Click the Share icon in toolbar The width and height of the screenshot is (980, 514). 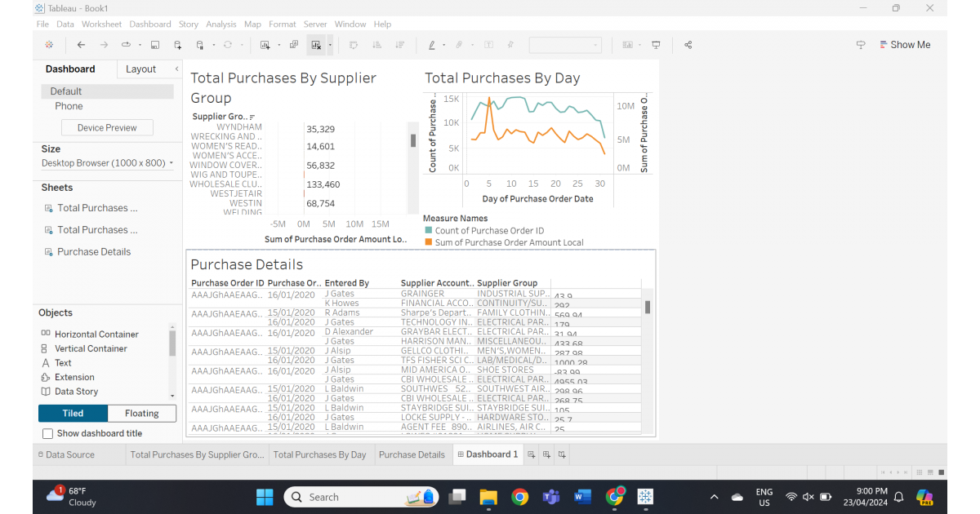point(688,45)
